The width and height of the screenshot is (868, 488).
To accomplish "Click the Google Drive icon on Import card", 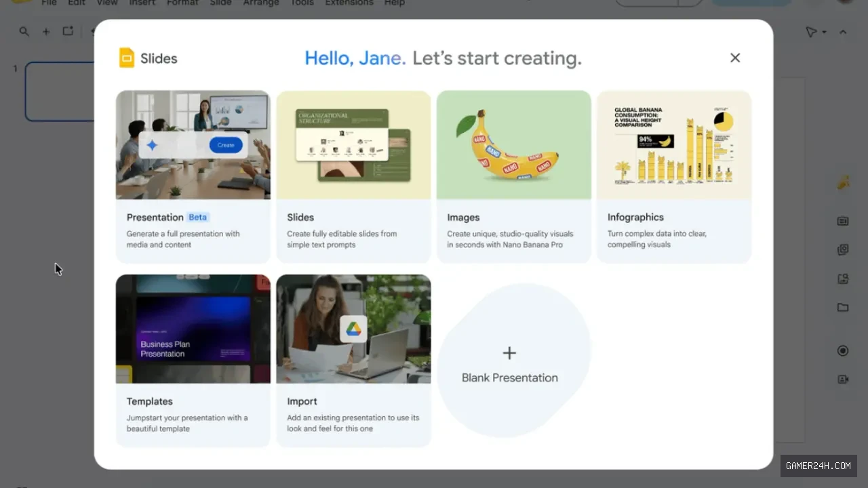I will pyautogui.click(x=353, y=329).
